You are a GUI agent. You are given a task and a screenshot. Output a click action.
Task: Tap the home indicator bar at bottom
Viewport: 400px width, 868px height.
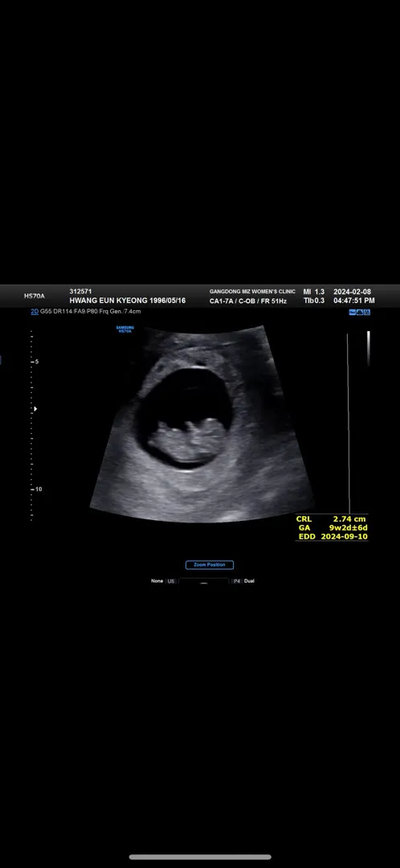tap(200, 858)
